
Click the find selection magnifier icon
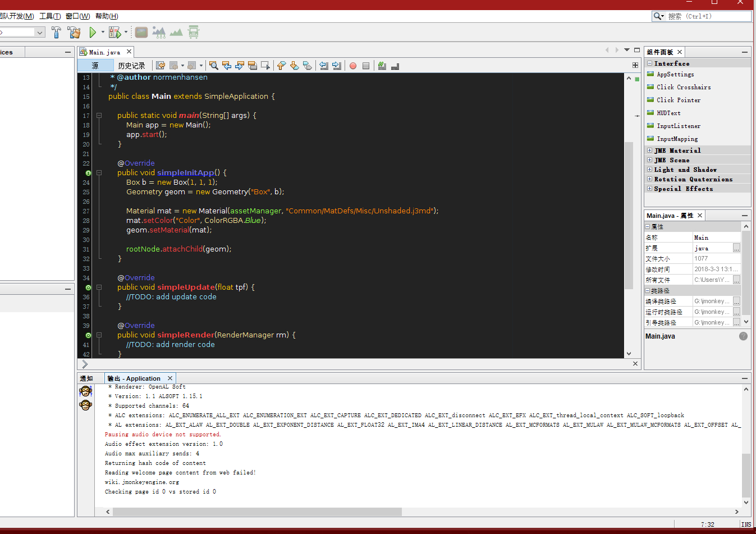[213, 66]
